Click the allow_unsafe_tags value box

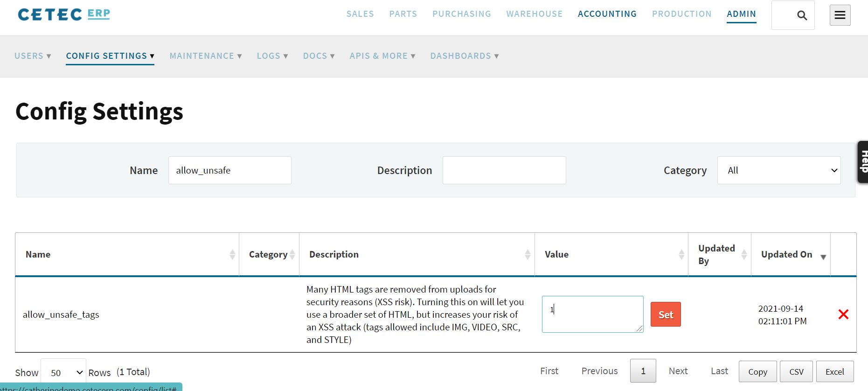pos(592,314)
